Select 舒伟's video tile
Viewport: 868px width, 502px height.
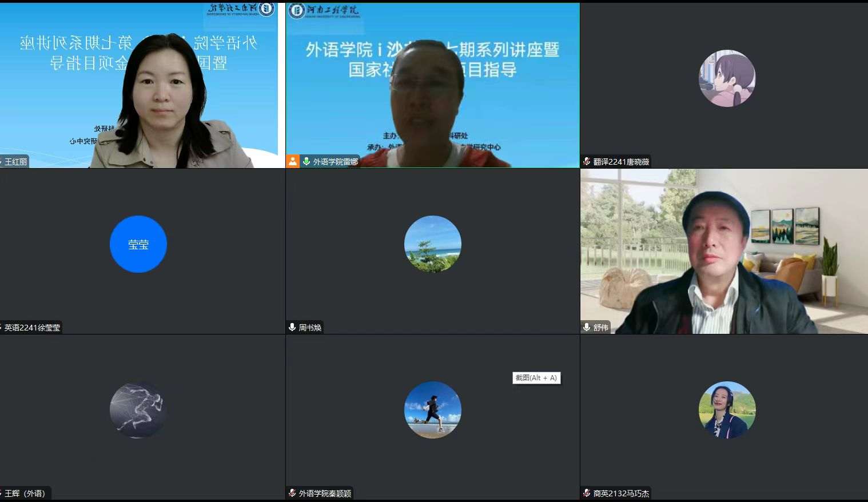[x=724, y=252]
